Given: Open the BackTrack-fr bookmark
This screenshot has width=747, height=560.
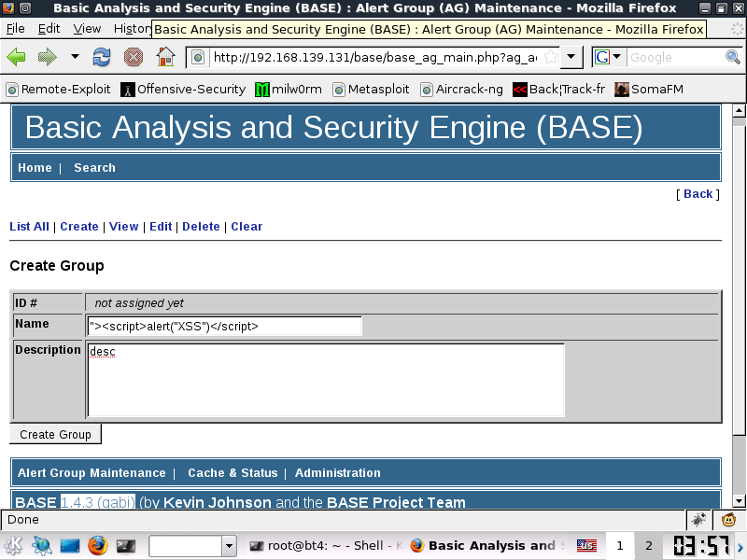Looking at the screenshot, I should pos(558,89).
